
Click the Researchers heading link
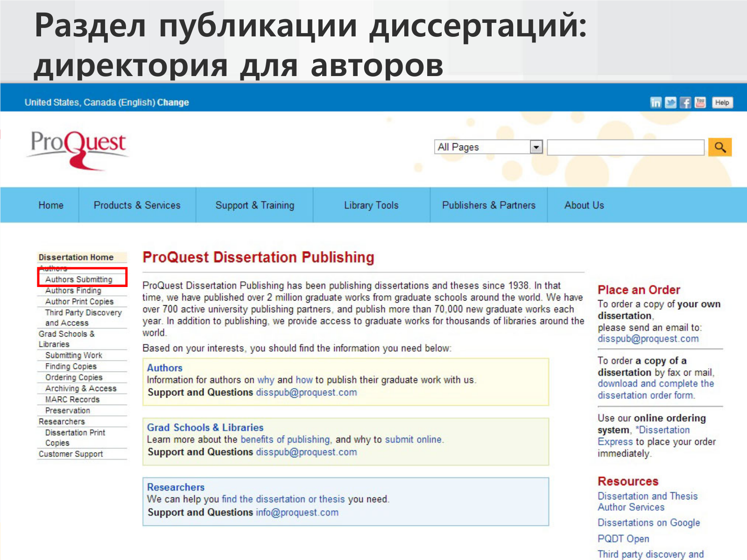176,487
